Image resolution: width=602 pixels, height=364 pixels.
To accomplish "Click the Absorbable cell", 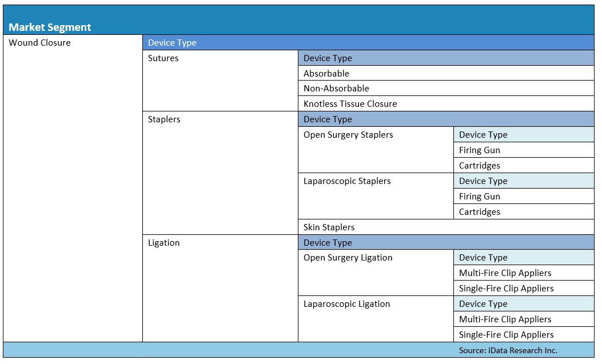I will (446, 73).
